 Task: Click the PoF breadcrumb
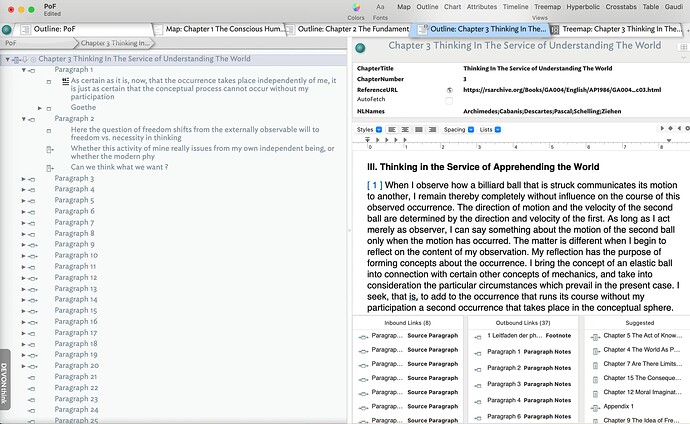pyautogui.click(x=11, y=43)
